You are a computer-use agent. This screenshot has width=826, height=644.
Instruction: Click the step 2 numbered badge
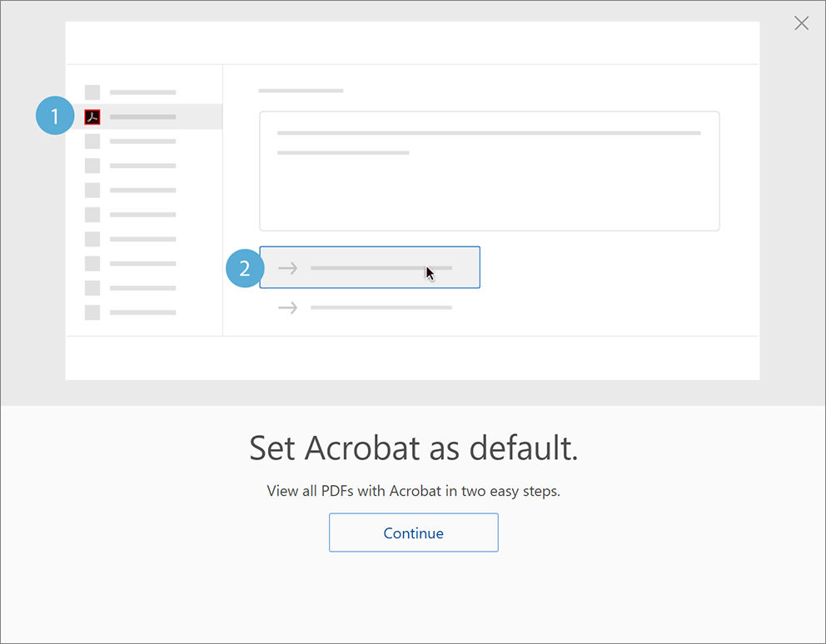tap(244, 268)
